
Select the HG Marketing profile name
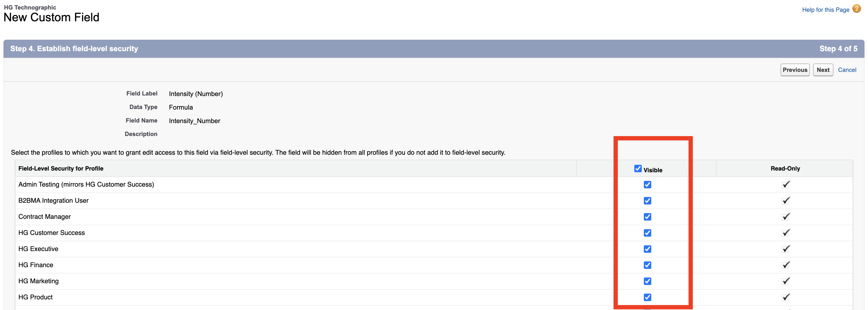tap(38, 281)
